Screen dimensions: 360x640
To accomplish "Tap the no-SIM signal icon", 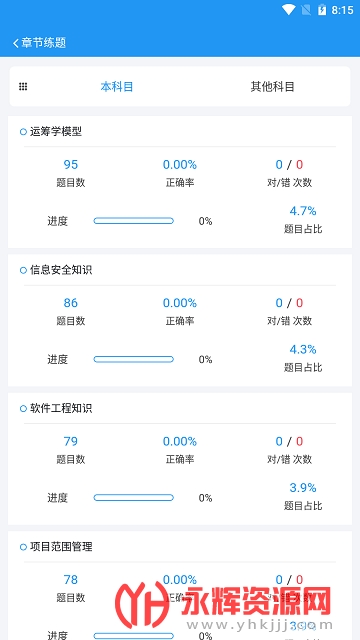I will point(306,10).
